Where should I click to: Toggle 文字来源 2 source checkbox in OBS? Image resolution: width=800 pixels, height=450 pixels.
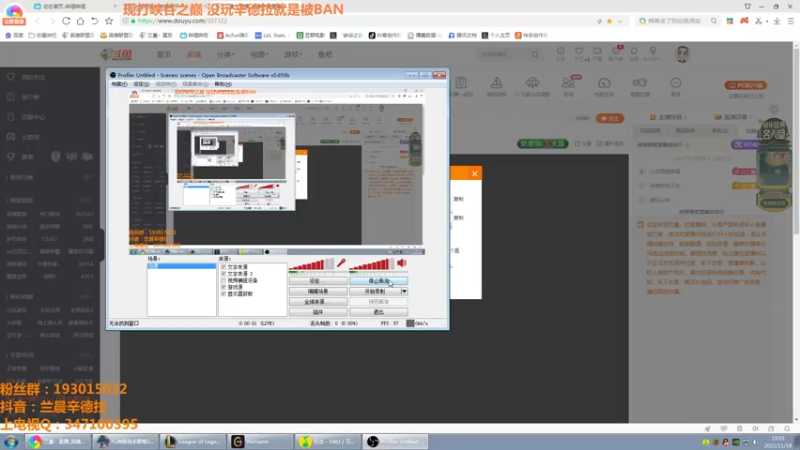[223, 273]
